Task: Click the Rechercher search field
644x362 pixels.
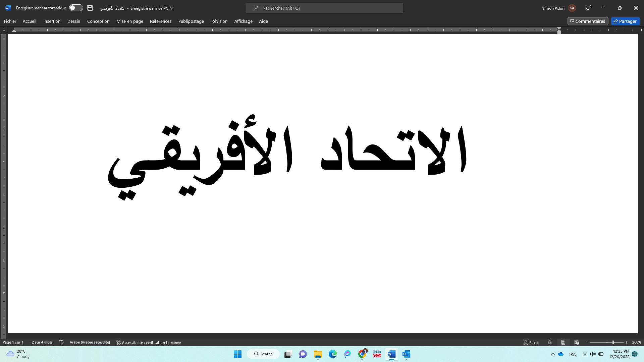Action: (x=324, y=8)
